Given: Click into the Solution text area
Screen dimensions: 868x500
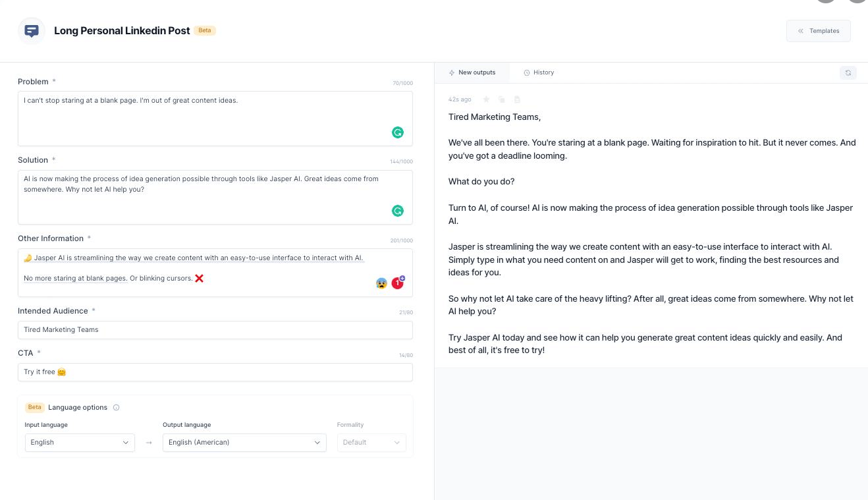Looking at the screenshot, I should tap(198, 200).
